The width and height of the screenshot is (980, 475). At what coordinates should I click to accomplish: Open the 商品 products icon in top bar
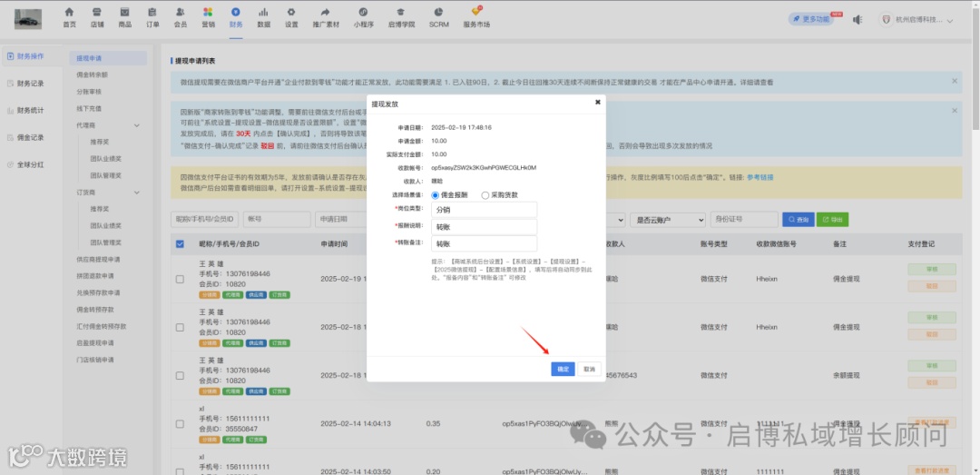point(124,12)
